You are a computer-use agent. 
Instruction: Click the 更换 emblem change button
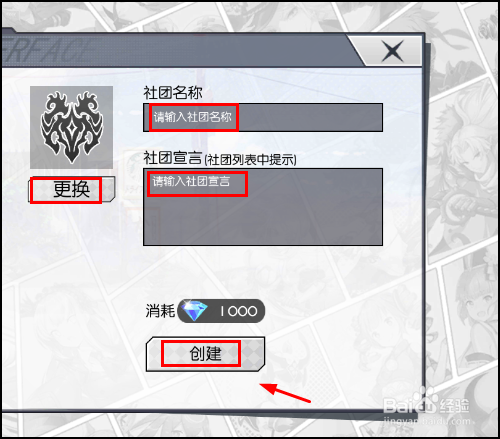pyautogui.click(x=71, y=190)
